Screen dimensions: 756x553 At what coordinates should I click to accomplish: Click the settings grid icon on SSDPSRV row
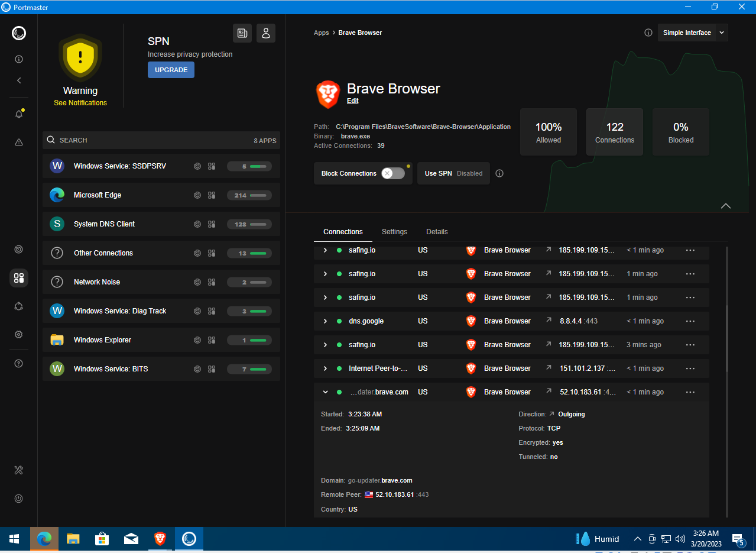click(212, 166)
